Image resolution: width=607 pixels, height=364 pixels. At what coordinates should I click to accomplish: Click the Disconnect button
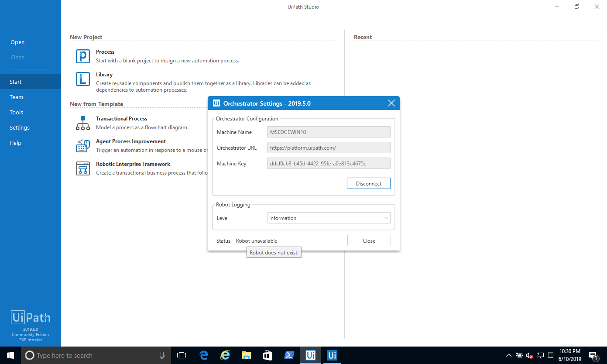tap(369, 183)
